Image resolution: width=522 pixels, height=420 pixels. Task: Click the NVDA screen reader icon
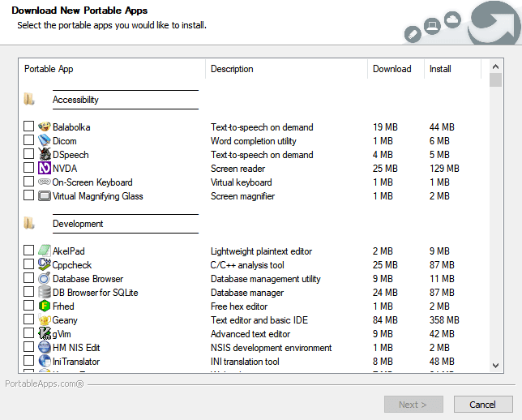pyautogui.click(x=45, y=169)
